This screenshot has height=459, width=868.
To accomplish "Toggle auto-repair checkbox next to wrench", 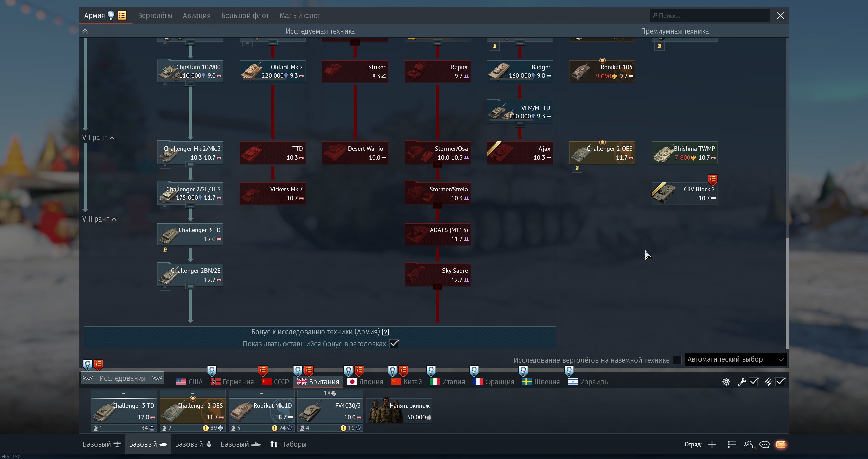I will (x=754, y=382).
